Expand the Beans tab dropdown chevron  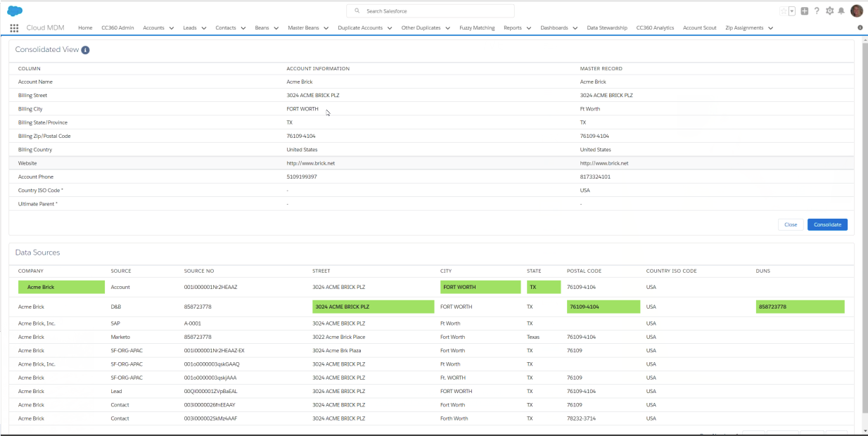point(276,28)
